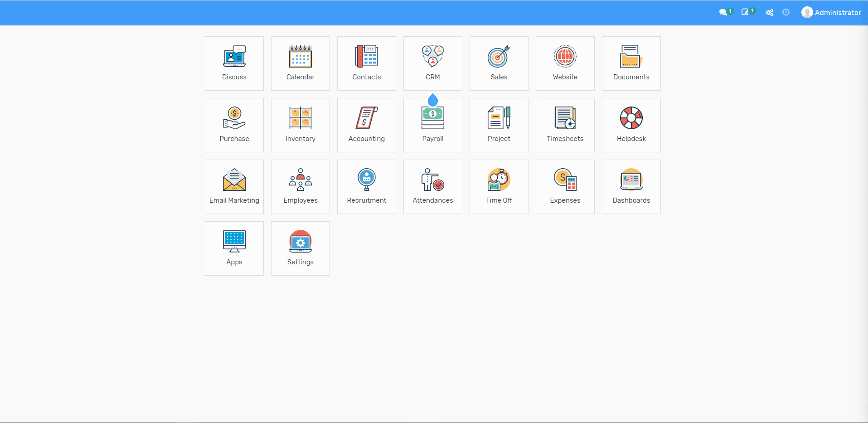Open the conversations messages dropdown
The image size is (868, 423).
(x=724, y=13)
